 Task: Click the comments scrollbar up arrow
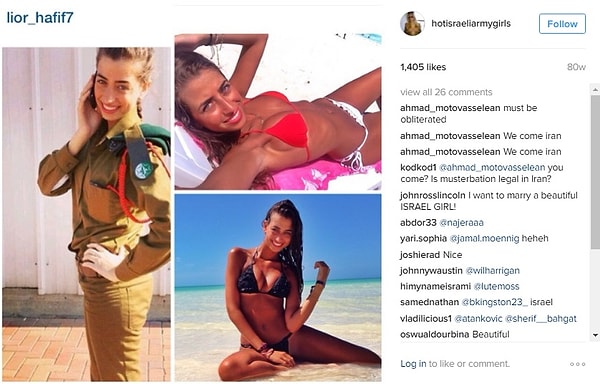[595, 90]
